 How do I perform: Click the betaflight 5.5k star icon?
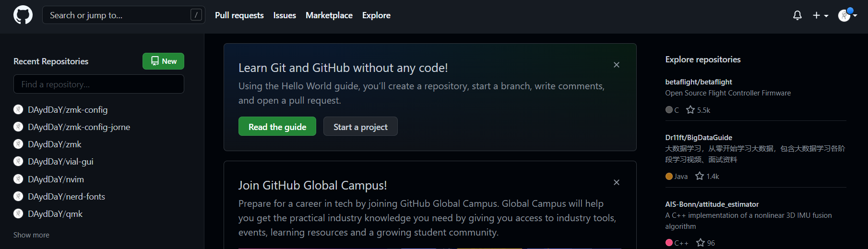(x=690, y=110)
